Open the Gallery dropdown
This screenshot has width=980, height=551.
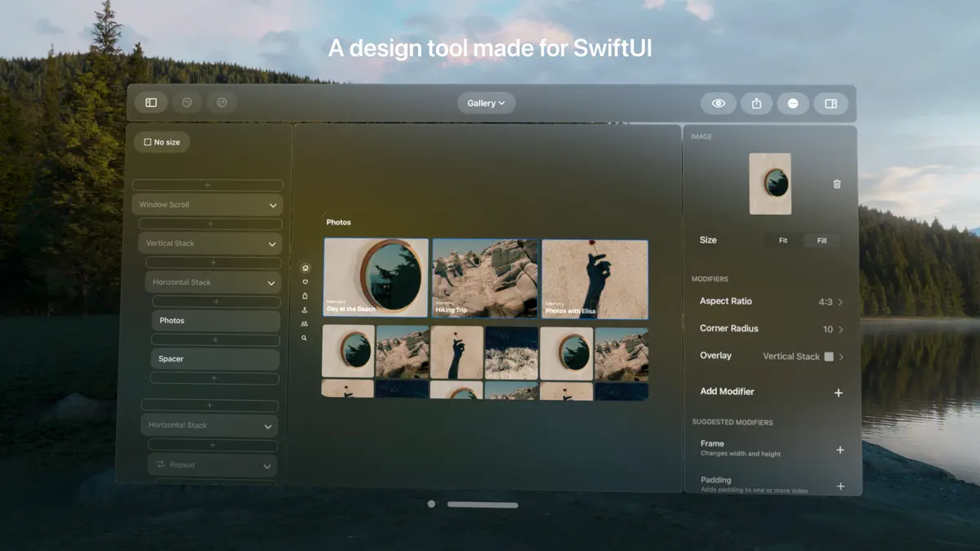[x=486, y=103]
